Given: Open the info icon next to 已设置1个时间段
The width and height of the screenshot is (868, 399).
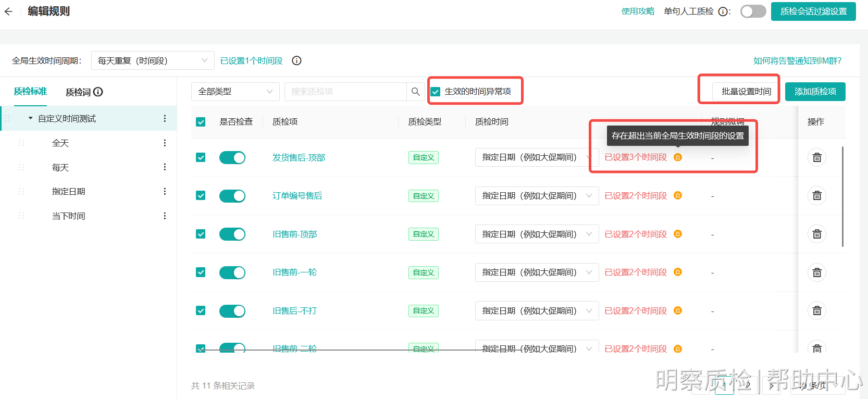Looking at the screenshot, I should [x=296, y=60].
